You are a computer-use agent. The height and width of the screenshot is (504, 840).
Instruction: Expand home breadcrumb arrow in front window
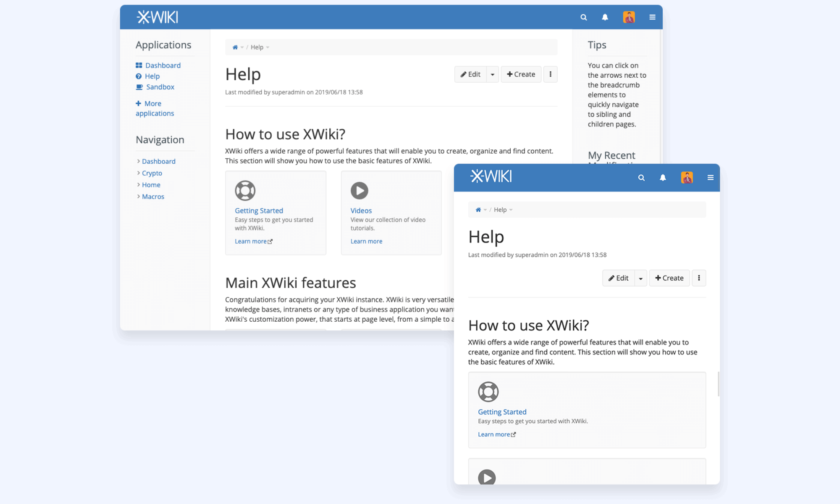coord(485,210)
